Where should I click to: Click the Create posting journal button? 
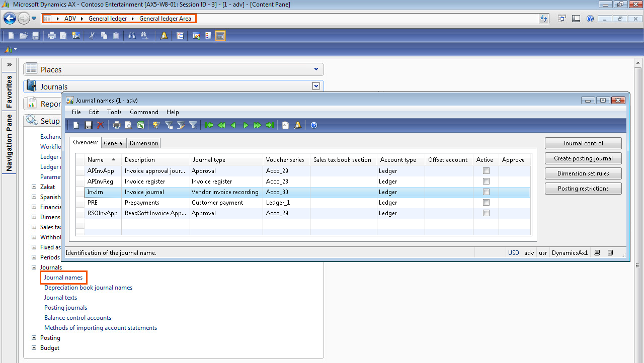pos(583,158)
